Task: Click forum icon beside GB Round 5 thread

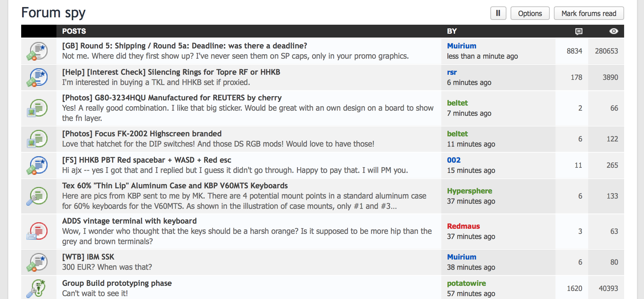Action: 38,51
